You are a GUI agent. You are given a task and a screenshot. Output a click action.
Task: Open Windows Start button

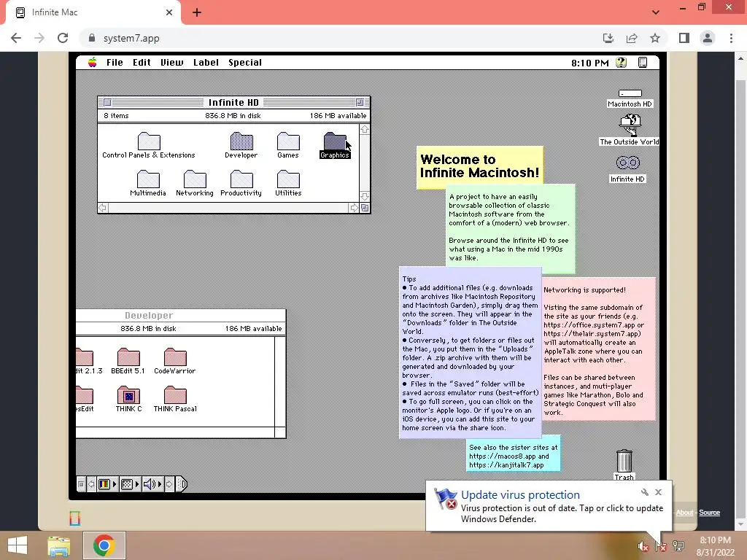coord(18,545)
